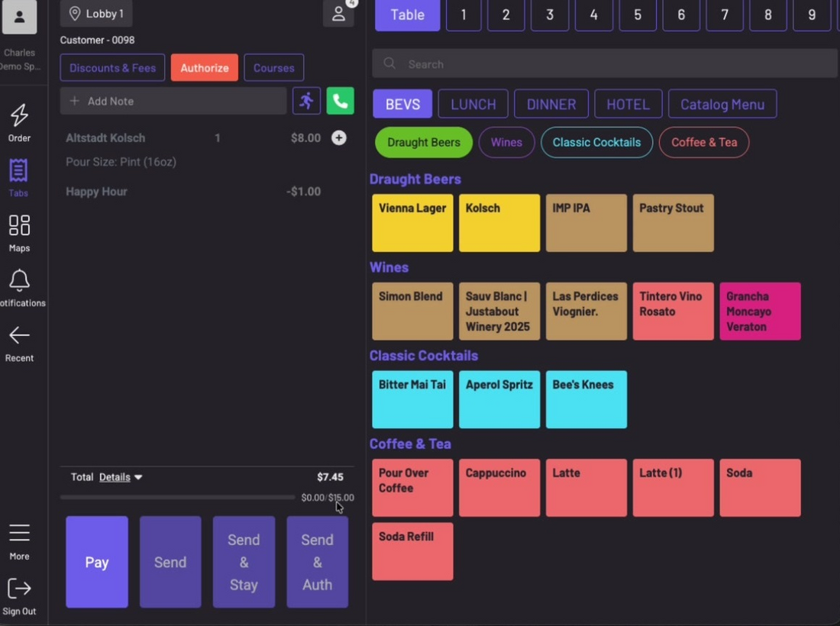Image resolution: width=840 pixels, height=626 pixels.
Task: Click the Authorize button
Action: [x=205, y=68]
